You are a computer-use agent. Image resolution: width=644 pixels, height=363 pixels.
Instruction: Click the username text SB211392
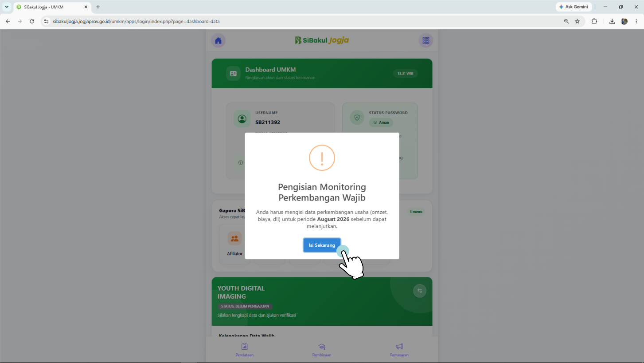(x=268, y=122)
